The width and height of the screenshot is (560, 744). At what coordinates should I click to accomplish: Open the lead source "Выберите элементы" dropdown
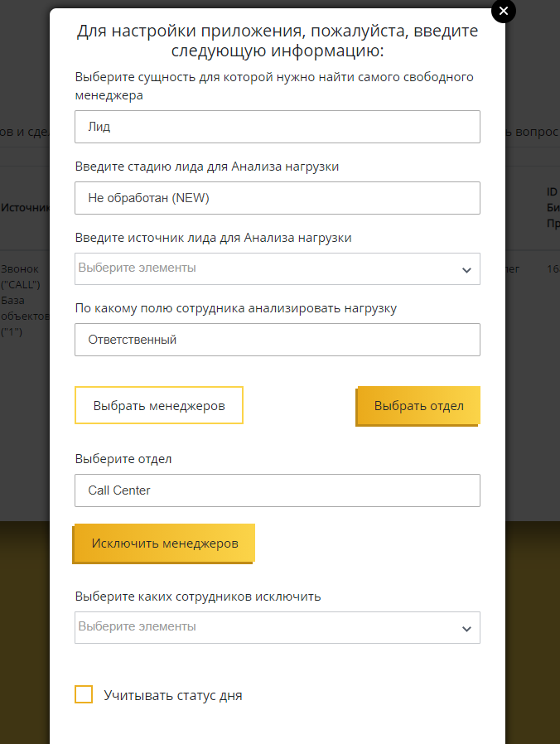tap(265, 268)
